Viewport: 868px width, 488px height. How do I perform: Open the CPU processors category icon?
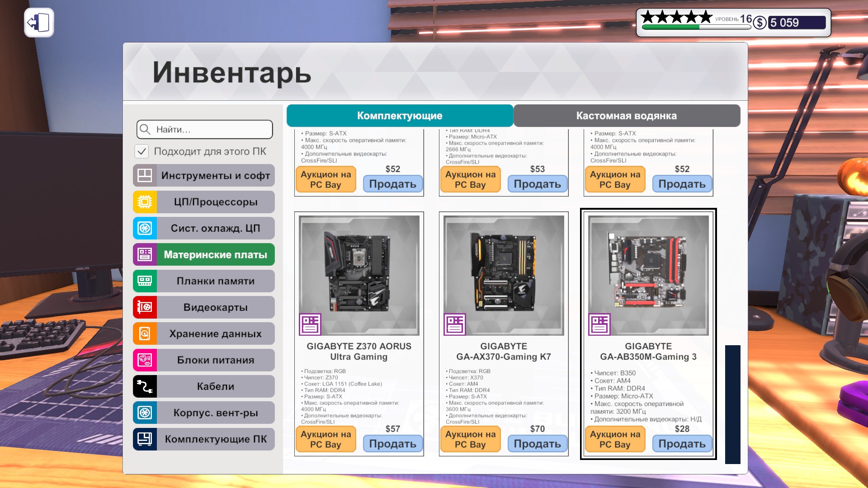[145, 202]
